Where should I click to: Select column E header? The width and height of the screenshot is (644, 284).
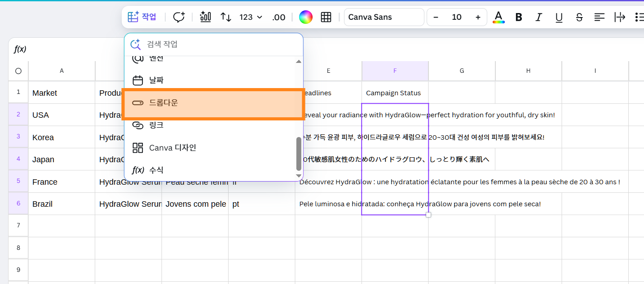pyautogui.click(x=329, y=71)
